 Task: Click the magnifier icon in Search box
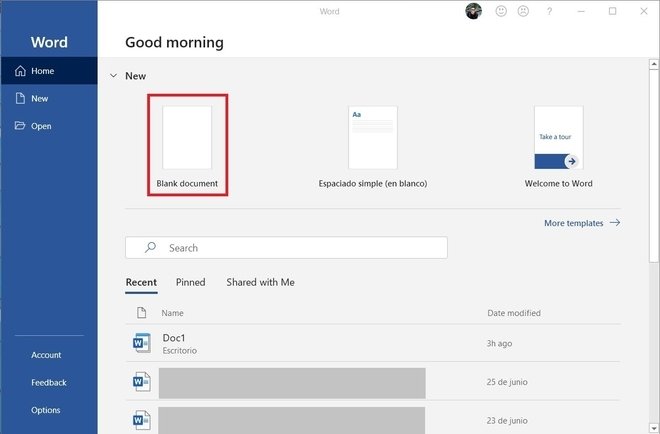point(150,248)
